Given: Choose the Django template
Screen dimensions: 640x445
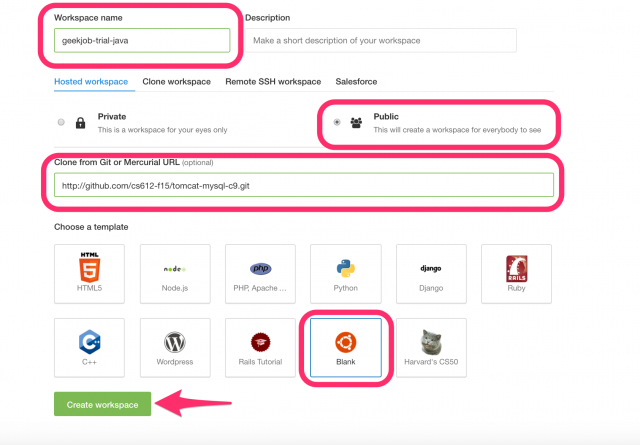Looking at the screenshot, I should (431, 274).
